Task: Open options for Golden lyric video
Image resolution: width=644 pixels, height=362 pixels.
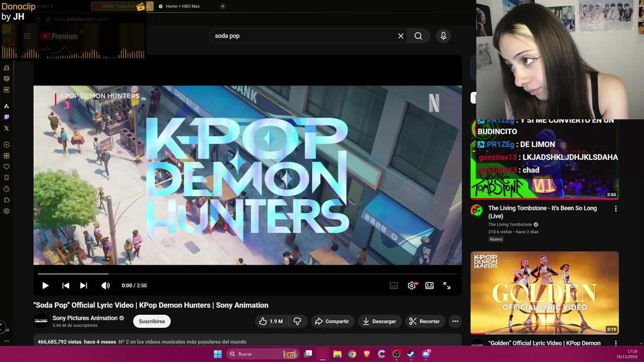Action: (616, 343)
